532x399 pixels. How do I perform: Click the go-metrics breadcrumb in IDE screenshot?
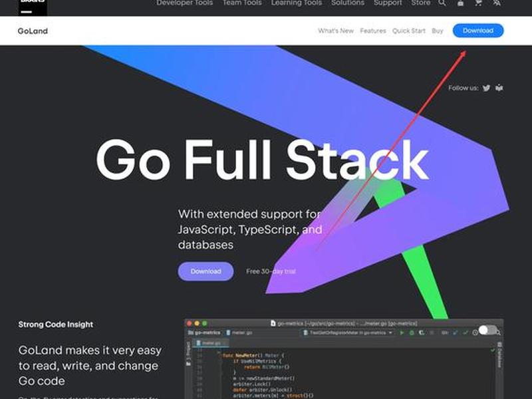(x=204, y=333)
